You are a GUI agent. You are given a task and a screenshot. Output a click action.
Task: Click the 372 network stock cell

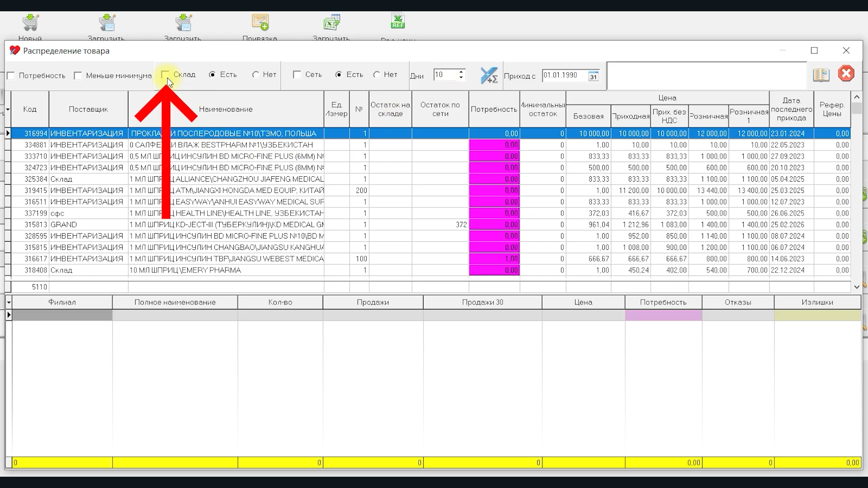coord(440,225)
